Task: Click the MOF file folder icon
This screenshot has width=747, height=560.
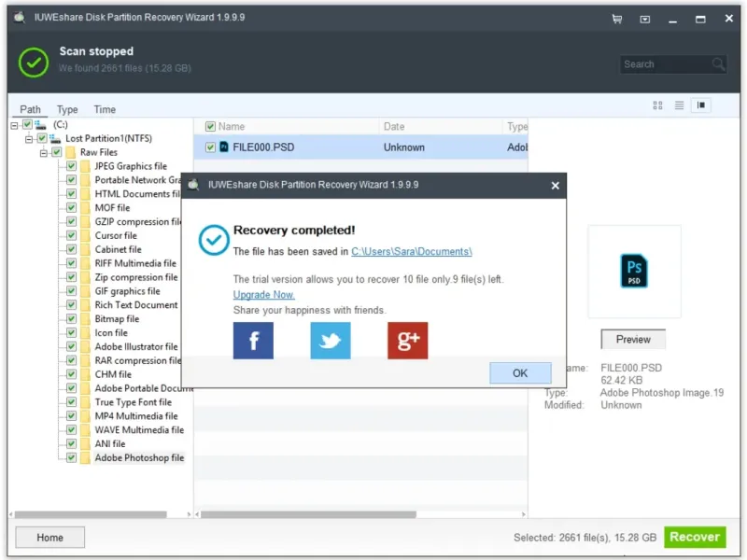Action: [85, 207]
